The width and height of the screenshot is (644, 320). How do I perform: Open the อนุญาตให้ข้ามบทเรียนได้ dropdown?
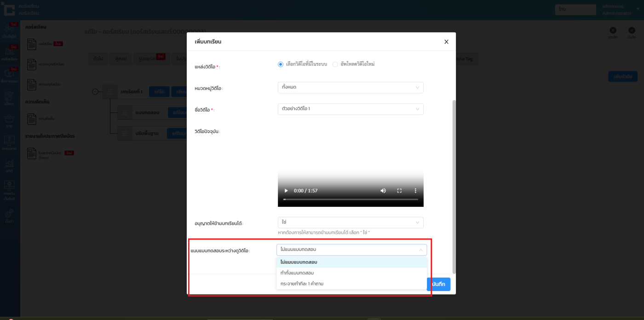coord(350,222)
